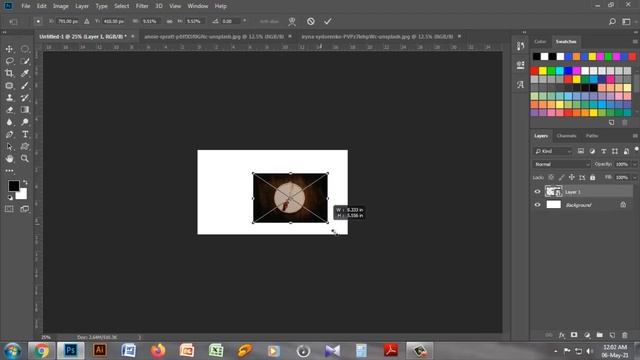Viewport: 640px width, 360px height.
Task: Select the Brush tool
Action: pyautogui.click(x=24, y=86)
